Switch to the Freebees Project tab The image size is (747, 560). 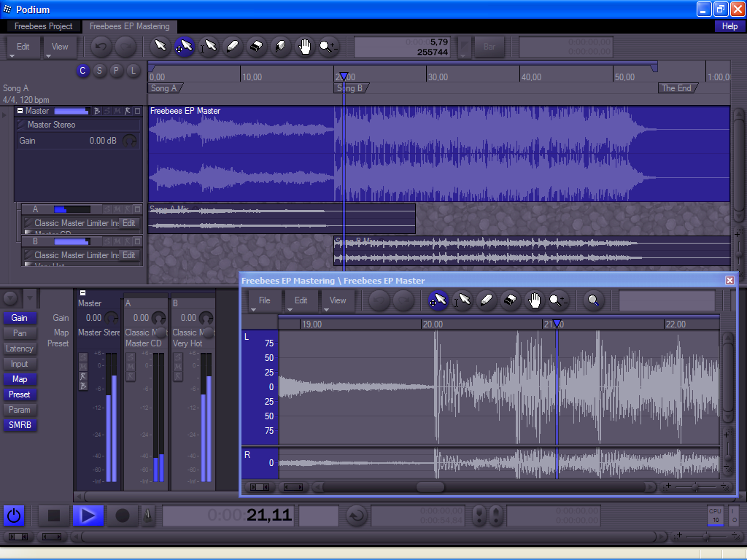43,26
